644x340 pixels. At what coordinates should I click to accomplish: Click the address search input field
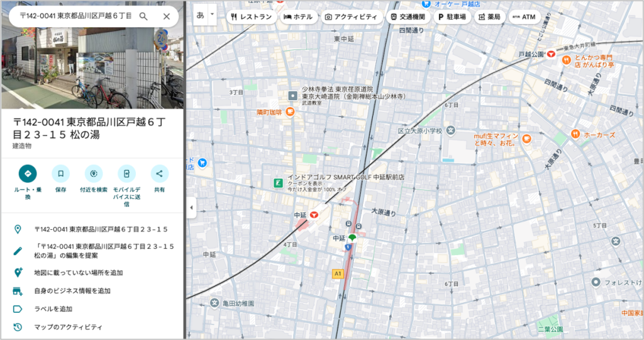72,16
